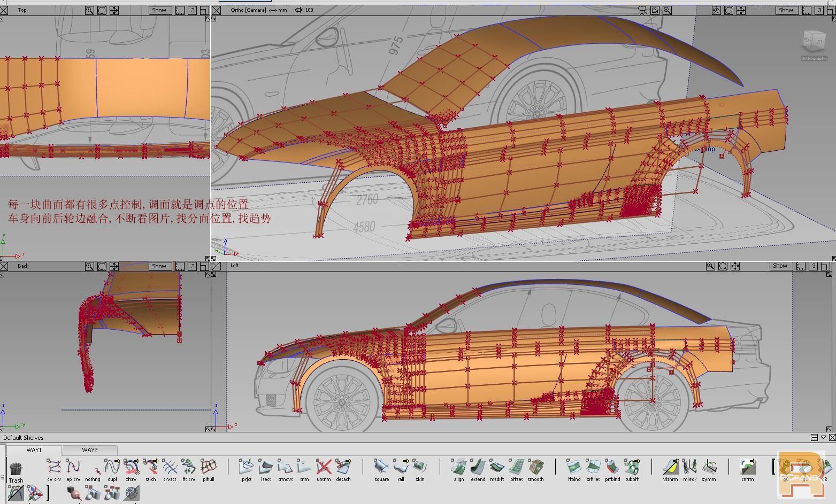Select the offset surface tool
Image resolution: width=836 pixels, height=504 pixels.
click(x=517, y=470)
